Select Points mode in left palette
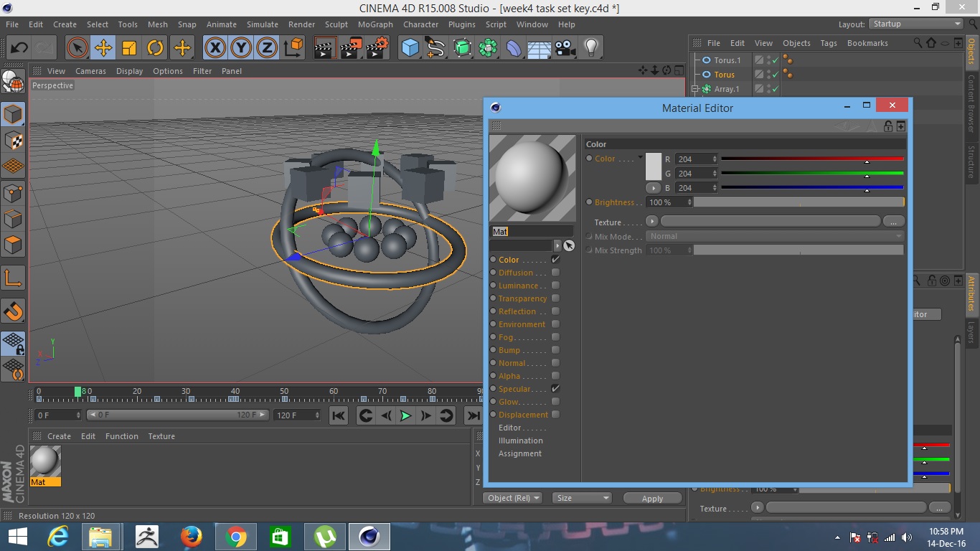 13,193
